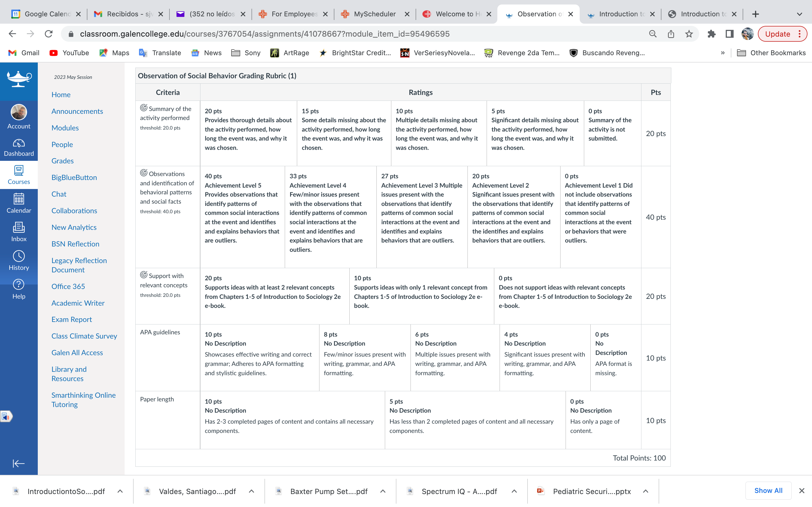Expand options for IntroductiontoSo....pdf download
The image size is (812, 507).
[x=120, y=491]
